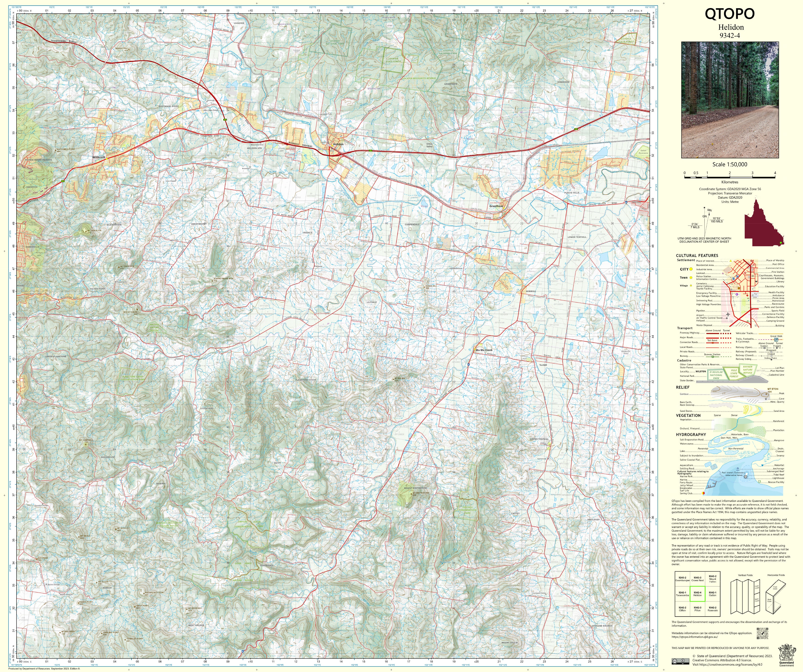This screenshot has width=803, height=672.
Task: Click the yellow CITY legend symbol
Action: coord(691,269)
